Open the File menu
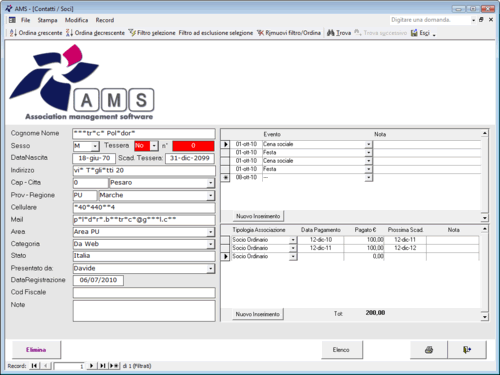 click(x=25, y=20)
